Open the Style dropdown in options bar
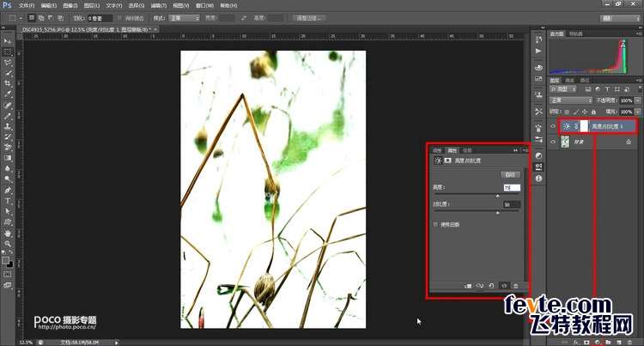The image size is (644, 346). click(x=185, y=18)
